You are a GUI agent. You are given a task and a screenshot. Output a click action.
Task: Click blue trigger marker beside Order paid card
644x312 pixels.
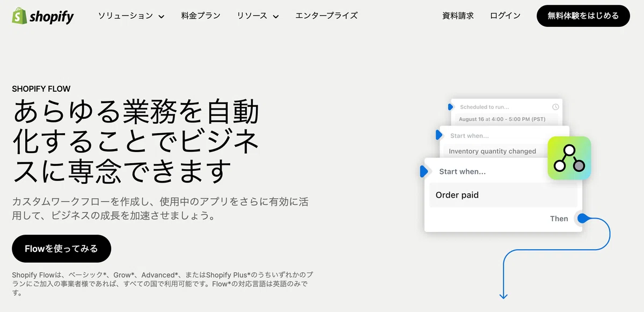424,171
